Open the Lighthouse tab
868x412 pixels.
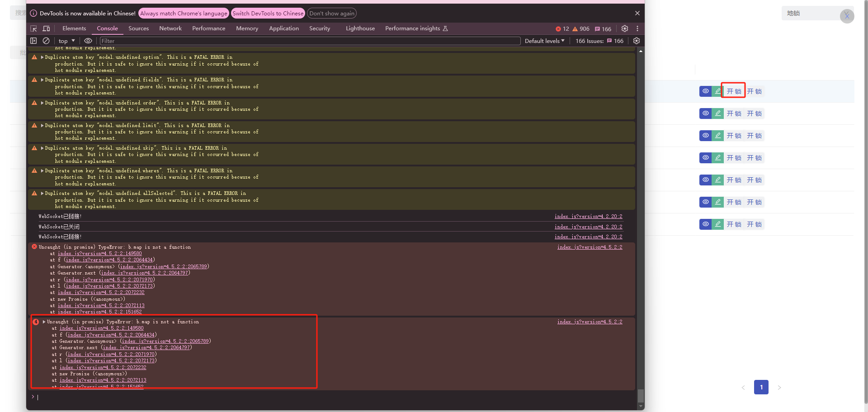coord(360,28)
